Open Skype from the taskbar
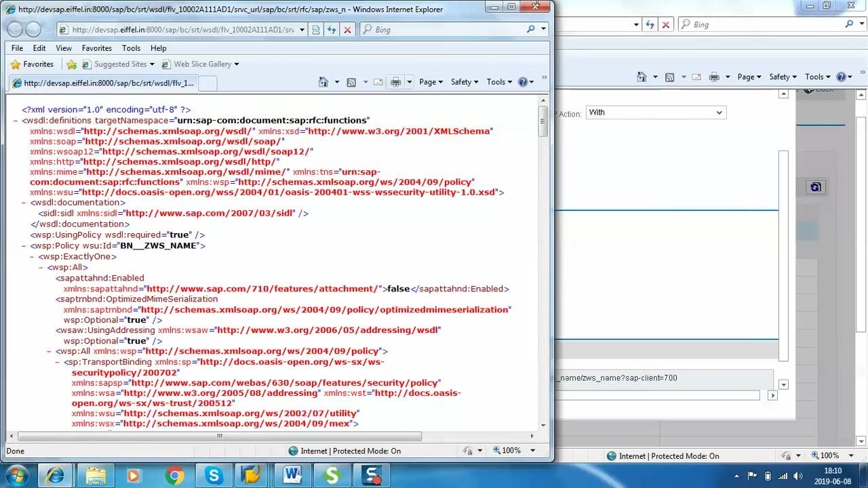Screen dimensions: 868x488 (x=214, y=475)
